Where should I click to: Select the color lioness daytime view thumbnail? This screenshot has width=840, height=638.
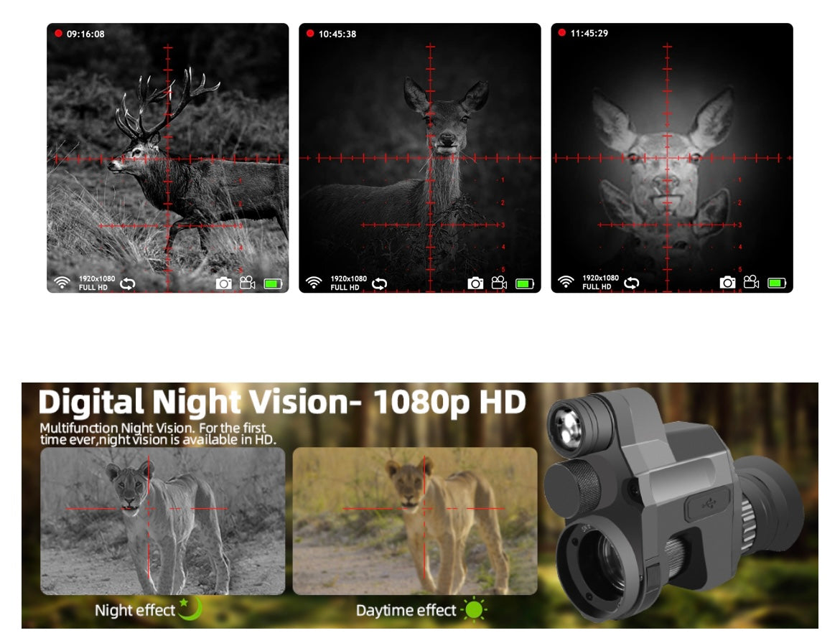pyautogui.click(x=414, y=521)
